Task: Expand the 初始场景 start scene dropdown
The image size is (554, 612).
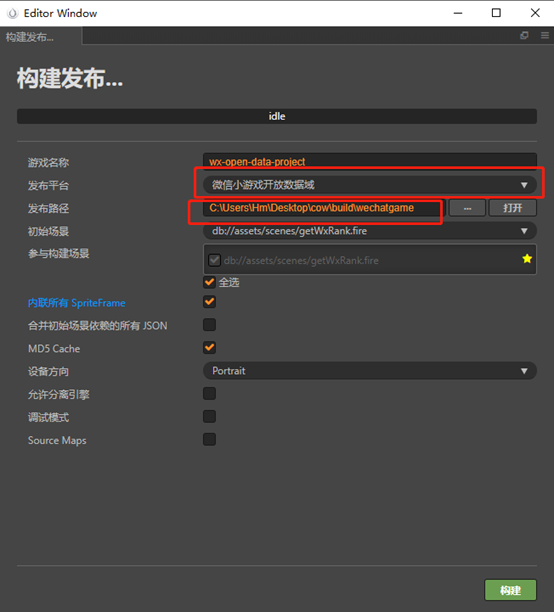Action: pyautogui.click(x=370, y=231)
